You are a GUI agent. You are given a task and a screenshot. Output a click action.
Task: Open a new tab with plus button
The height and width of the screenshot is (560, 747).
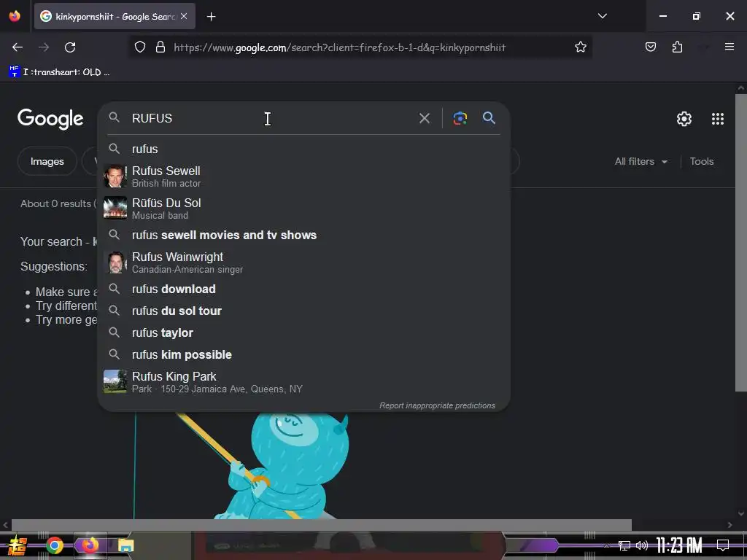(x=211, y=17)
